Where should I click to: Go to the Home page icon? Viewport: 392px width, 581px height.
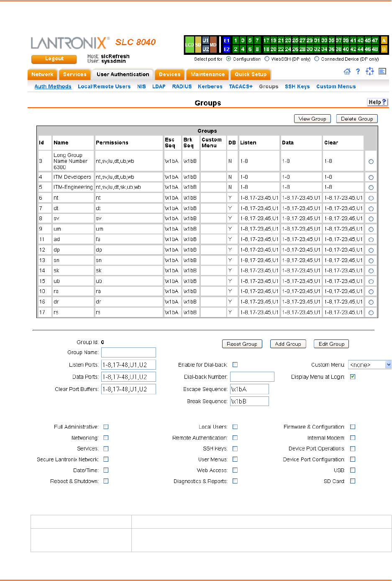pos(347,72)
